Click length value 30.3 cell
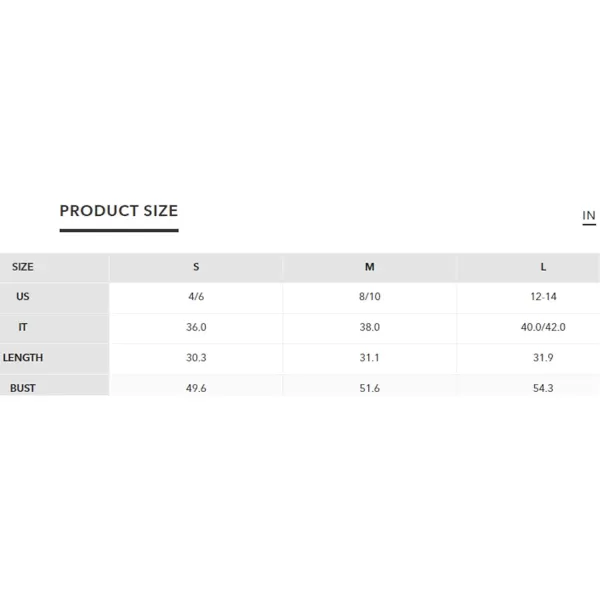The width and height of the screenshot is (600, 600). pos(196,358)
